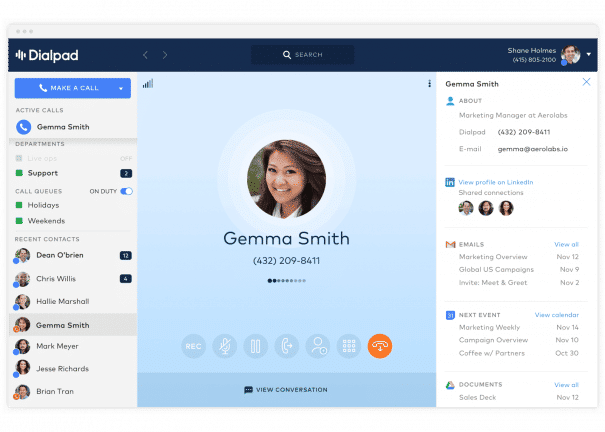This screenshot has height=432, width=605.
Task: Put the call on hold
Action: (x=255, y=346)
